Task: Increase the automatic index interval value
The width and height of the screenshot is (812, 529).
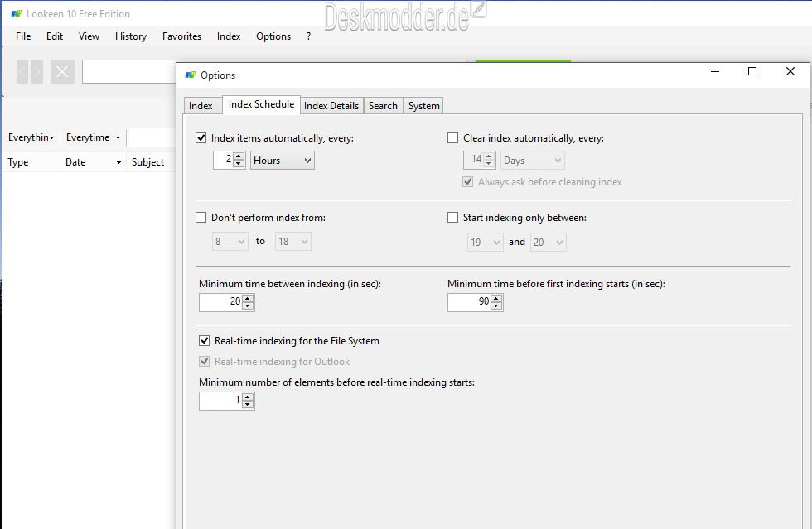Action: 239,156
